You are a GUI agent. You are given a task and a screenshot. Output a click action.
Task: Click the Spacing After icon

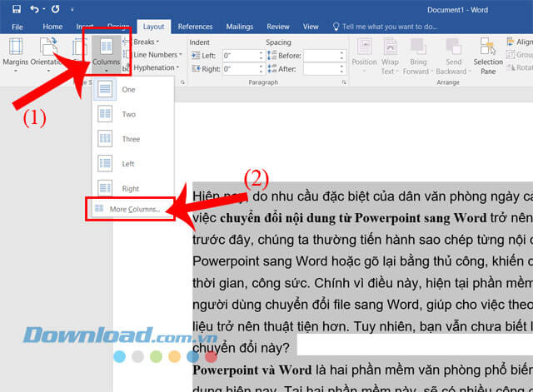[271, 68]
